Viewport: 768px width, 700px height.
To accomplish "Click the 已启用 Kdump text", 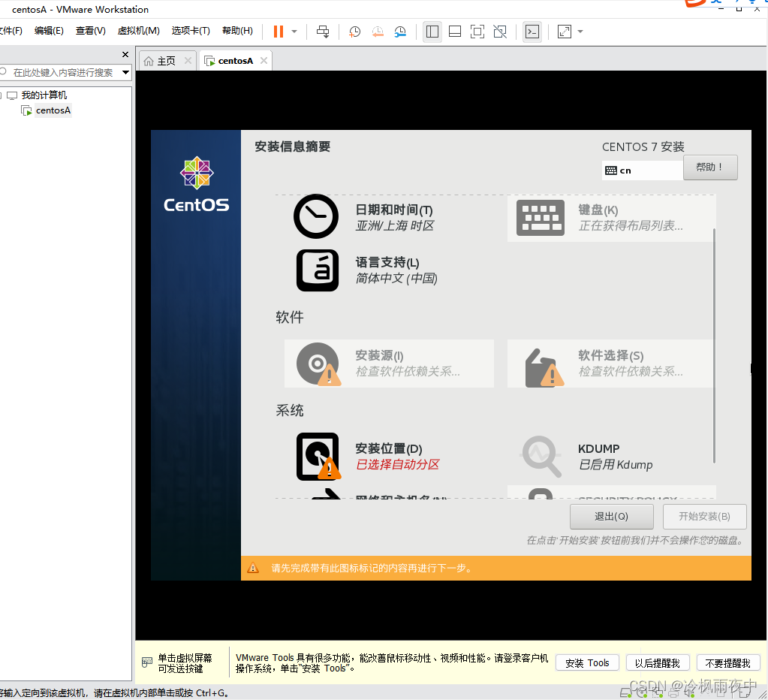I will point(615,464).
